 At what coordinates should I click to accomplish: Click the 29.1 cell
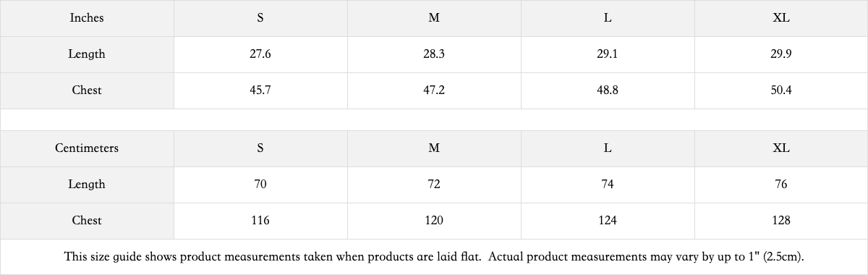coord(608,54)
